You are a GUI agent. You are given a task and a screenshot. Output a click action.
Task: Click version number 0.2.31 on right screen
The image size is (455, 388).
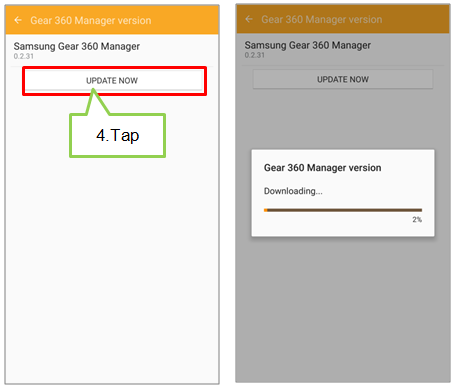pyautogui.click(x=254, y=55)
